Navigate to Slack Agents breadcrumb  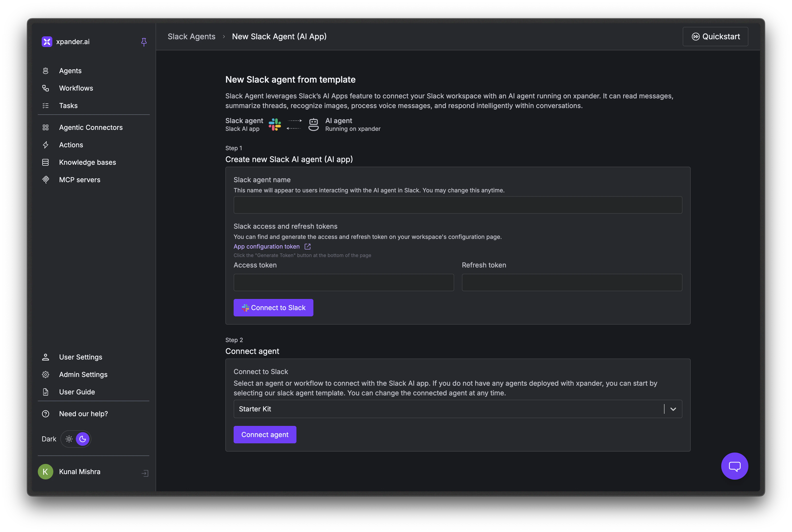(191, 36)
